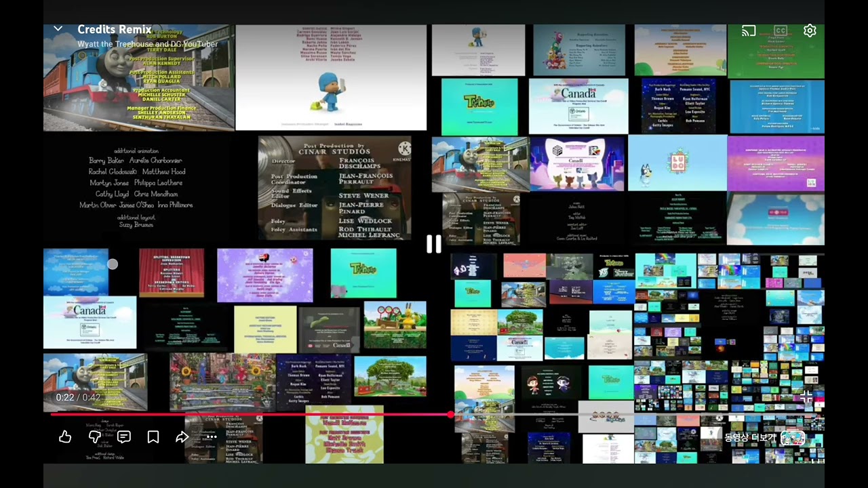
Task: Click the red progress bar scrubber dot
Action: coord(450,414)
